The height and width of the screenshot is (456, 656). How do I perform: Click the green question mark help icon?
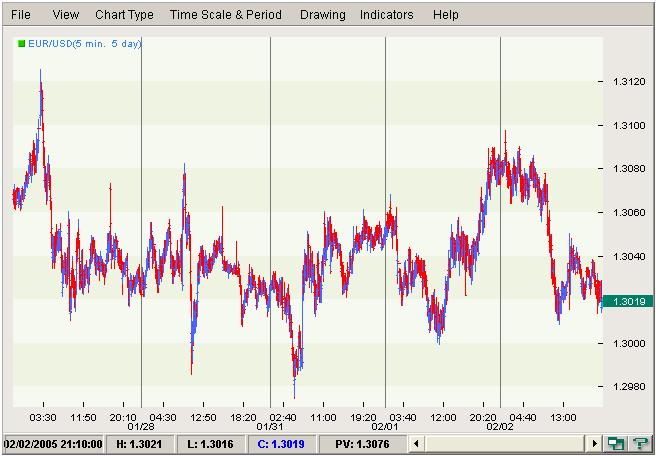click(639, 443)
